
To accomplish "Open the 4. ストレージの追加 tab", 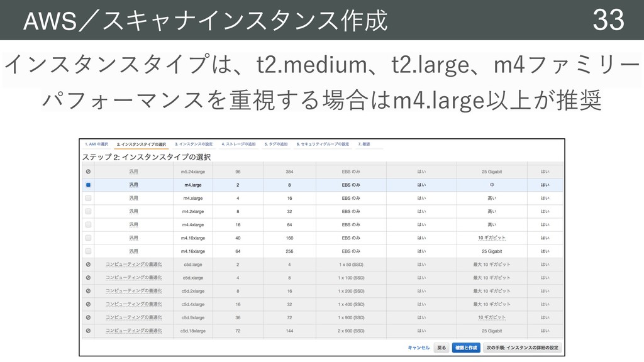I will click(238, 144).
